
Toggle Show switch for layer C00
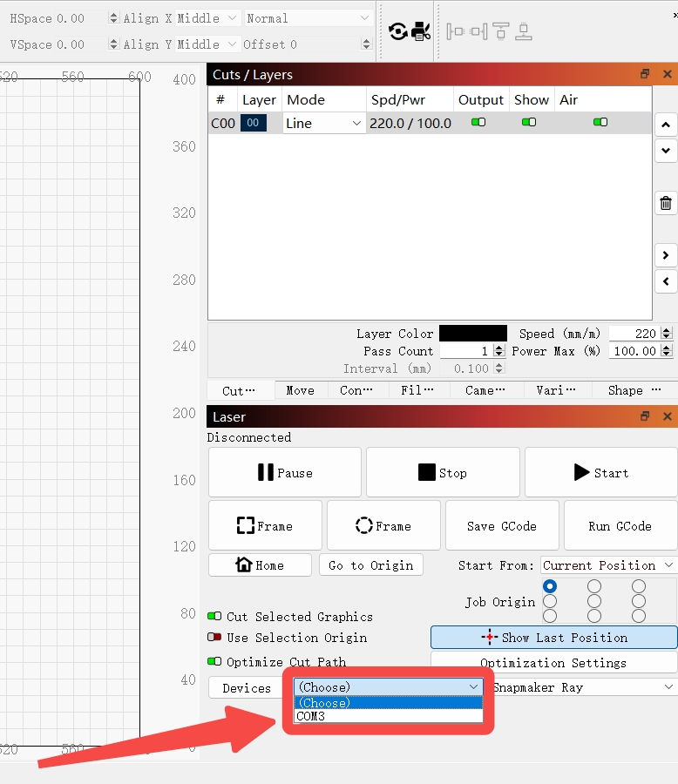click(529, 122)
